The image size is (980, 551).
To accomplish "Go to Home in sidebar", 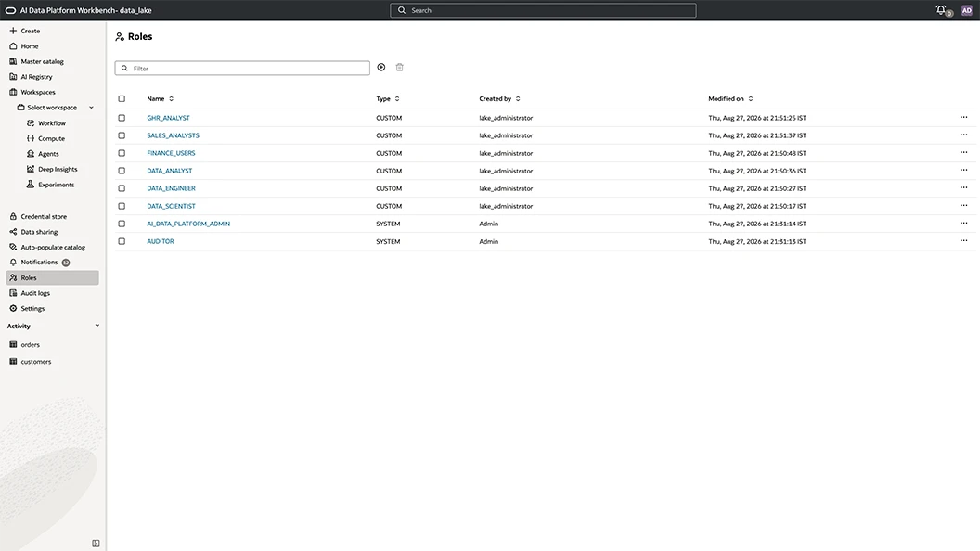I will coord(24,46).
